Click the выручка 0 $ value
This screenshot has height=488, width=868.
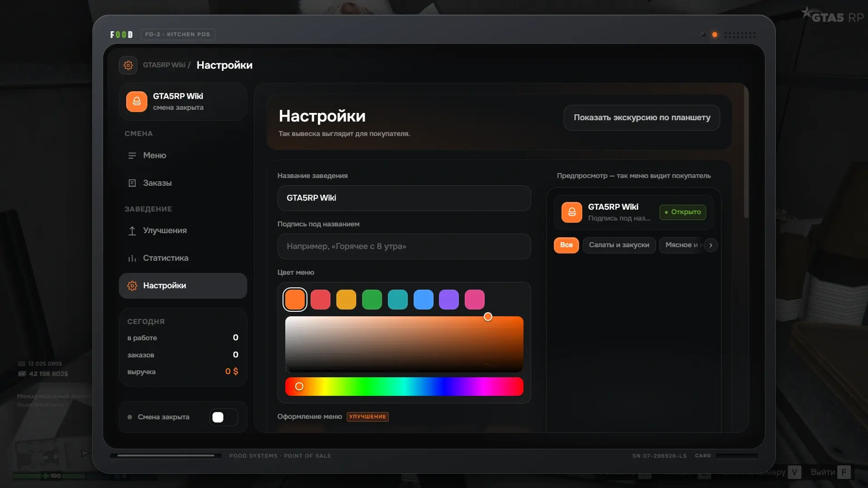(231, 371)
